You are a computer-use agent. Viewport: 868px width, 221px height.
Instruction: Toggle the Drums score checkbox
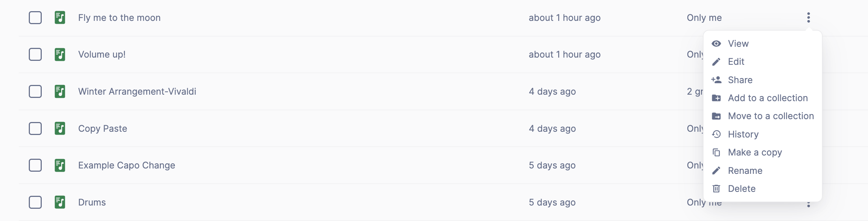pos(35,202)
